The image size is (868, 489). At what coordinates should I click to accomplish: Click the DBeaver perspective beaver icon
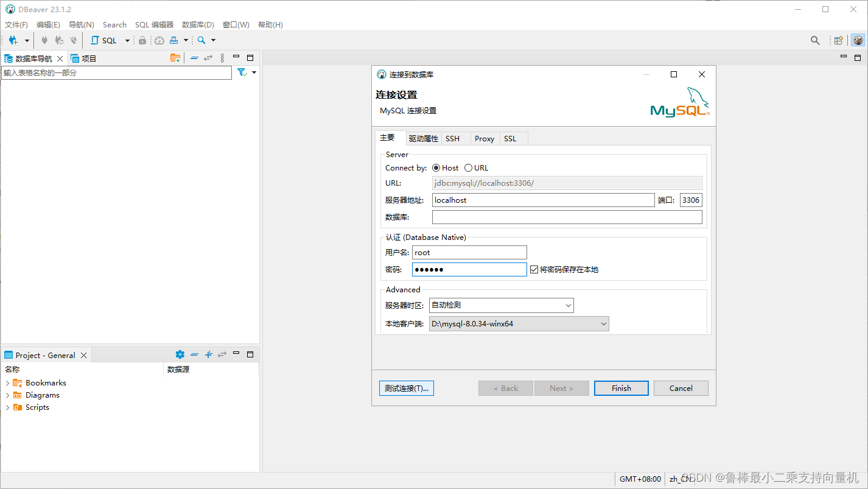coord(858,40)
